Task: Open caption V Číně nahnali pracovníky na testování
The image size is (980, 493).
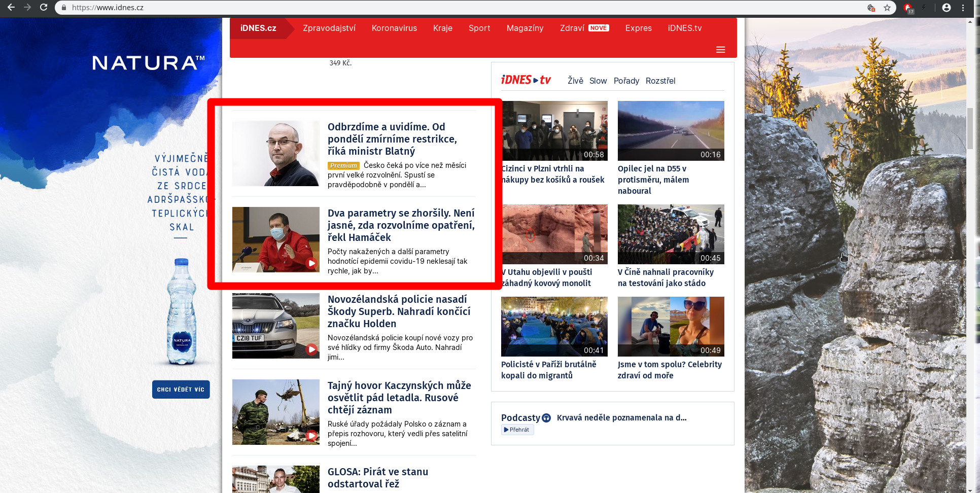Action: 666,277
